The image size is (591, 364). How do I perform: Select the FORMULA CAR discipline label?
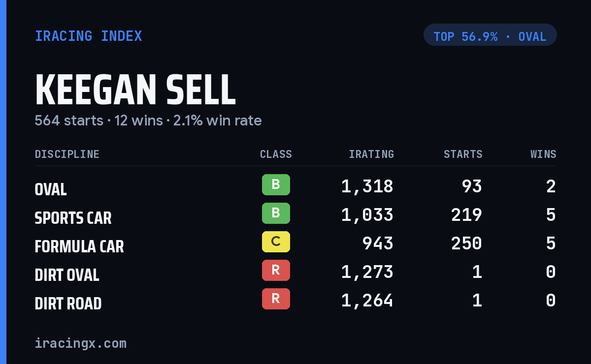79,246
